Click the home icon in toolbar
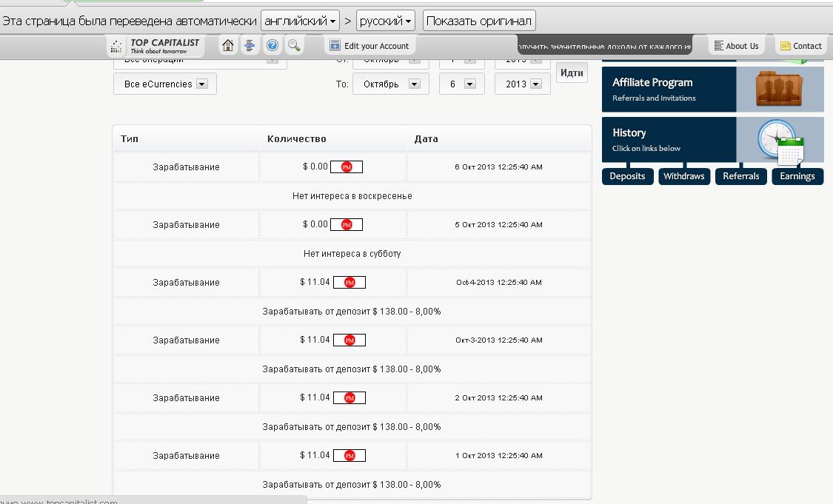Screen dimensions: 833x504 [x=228, y=46]
